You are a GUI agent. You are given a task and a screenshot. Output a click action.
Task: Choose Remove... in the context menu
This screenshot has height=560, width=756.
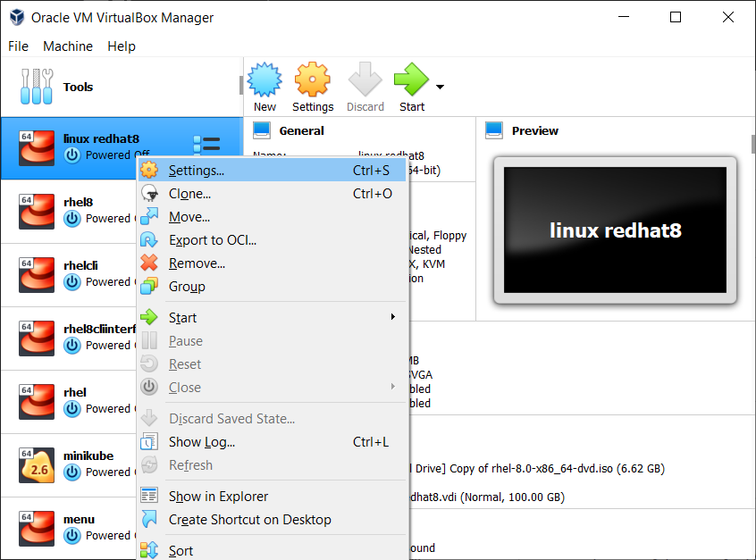[272, 263]
